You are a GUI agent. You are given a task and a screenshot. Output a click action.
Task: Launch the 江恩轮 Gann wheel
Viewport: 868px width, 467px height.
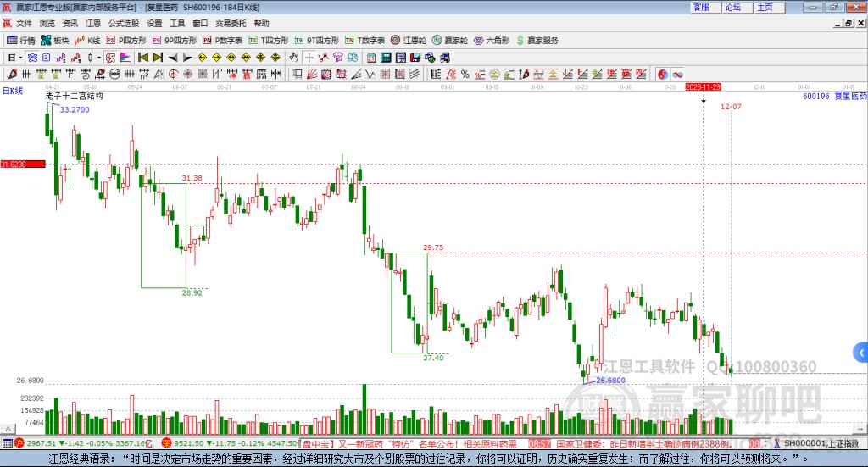(x=409, y=41)
